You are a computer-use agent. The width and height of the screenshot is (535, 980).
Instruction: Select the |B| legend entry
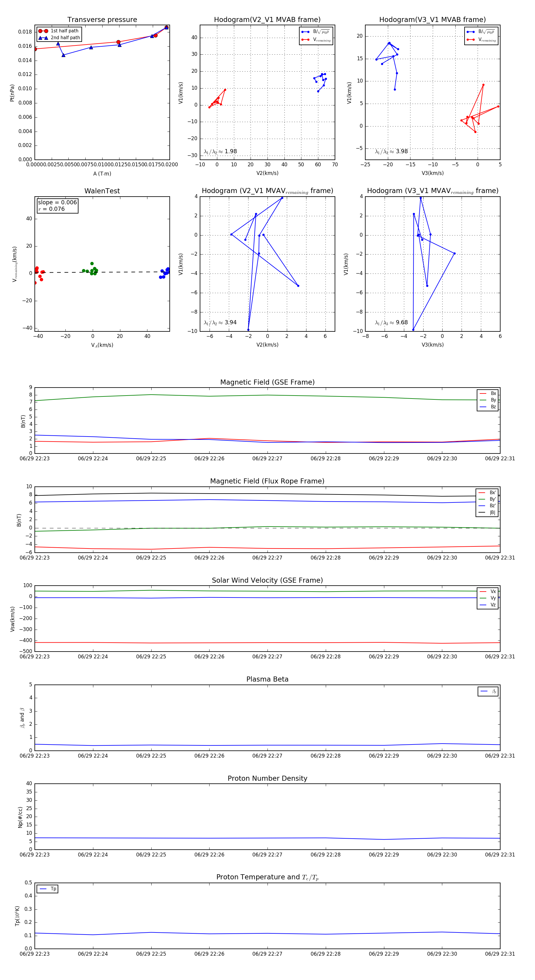pyautogui.click(x=487, y=513)
